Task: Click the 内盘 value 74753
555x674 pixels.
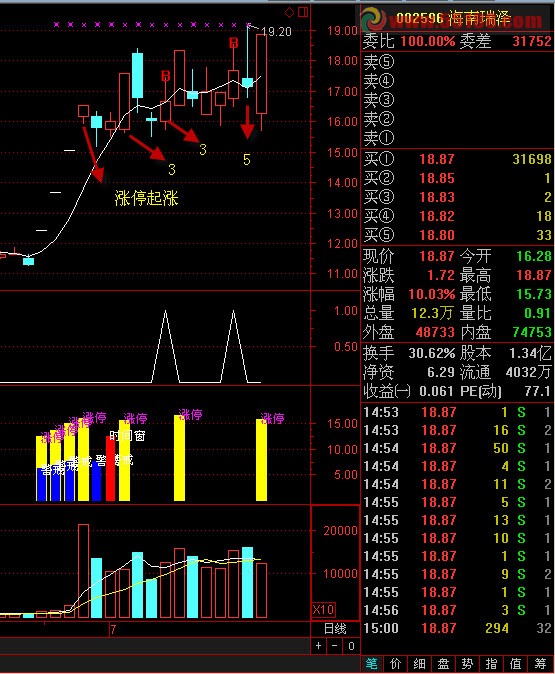Action: [532, 332]
